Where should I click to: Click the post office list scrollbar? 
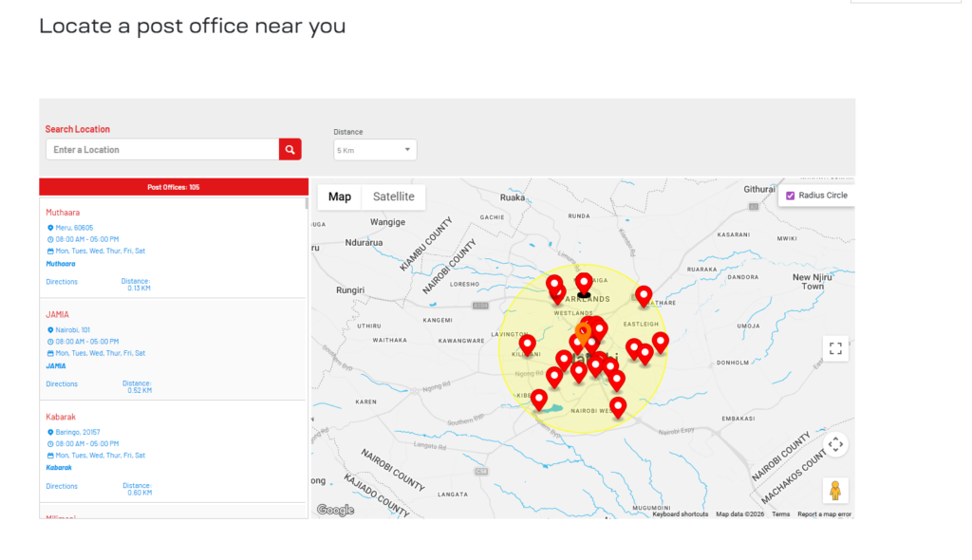point(306,203)
